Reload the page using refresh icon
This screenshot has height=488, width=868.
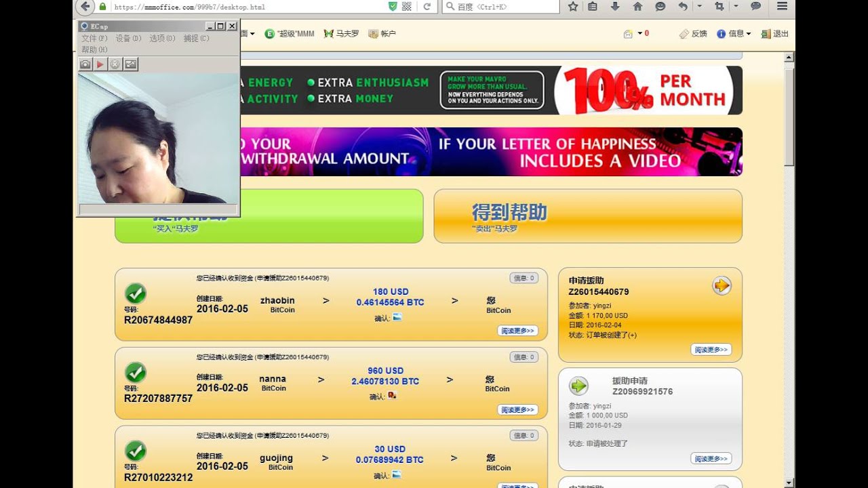427,7
